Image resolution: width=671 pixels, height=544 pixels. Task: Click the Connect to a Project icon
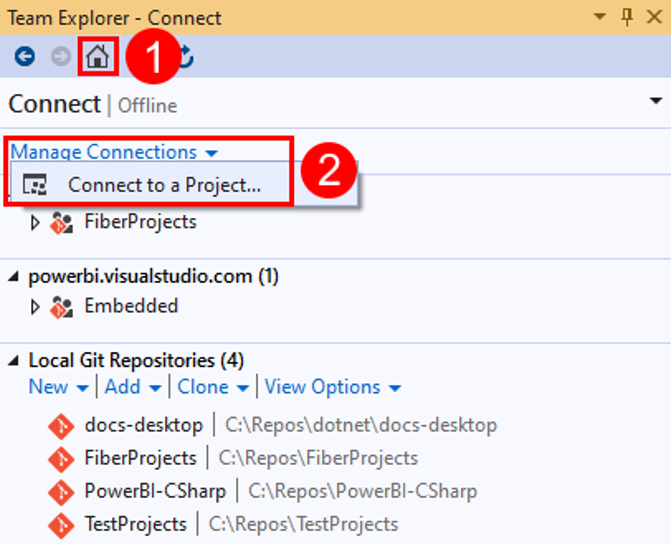pos(35,186)
